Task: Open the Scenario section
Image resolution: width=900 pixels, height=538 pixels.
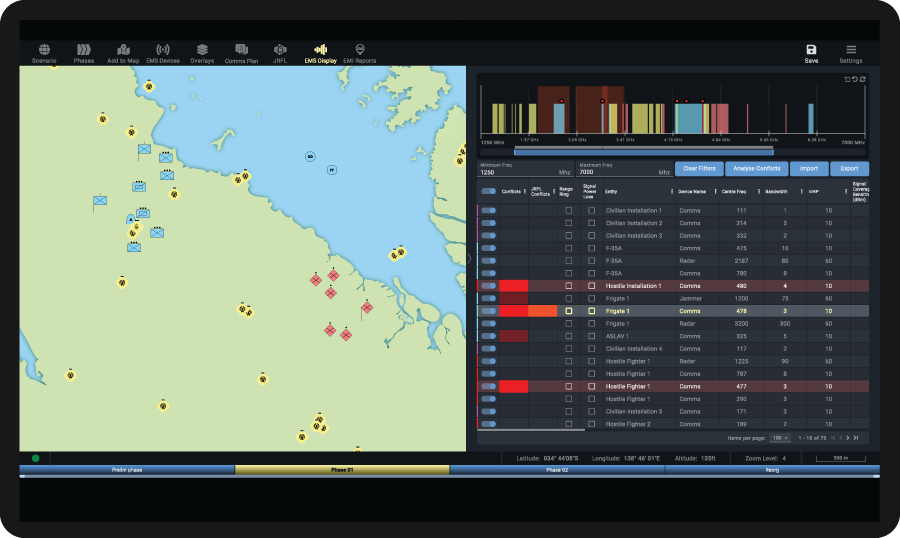Action: tap(44, 52)
